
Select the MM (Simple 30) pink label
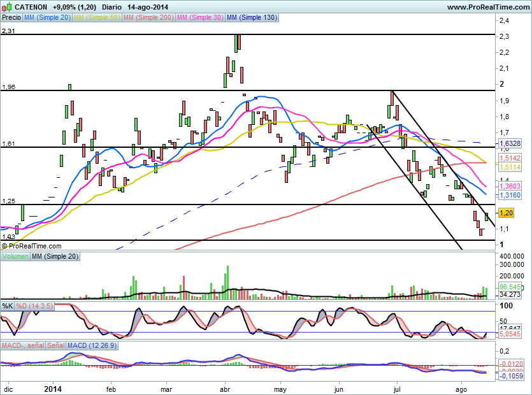point(200,18)
